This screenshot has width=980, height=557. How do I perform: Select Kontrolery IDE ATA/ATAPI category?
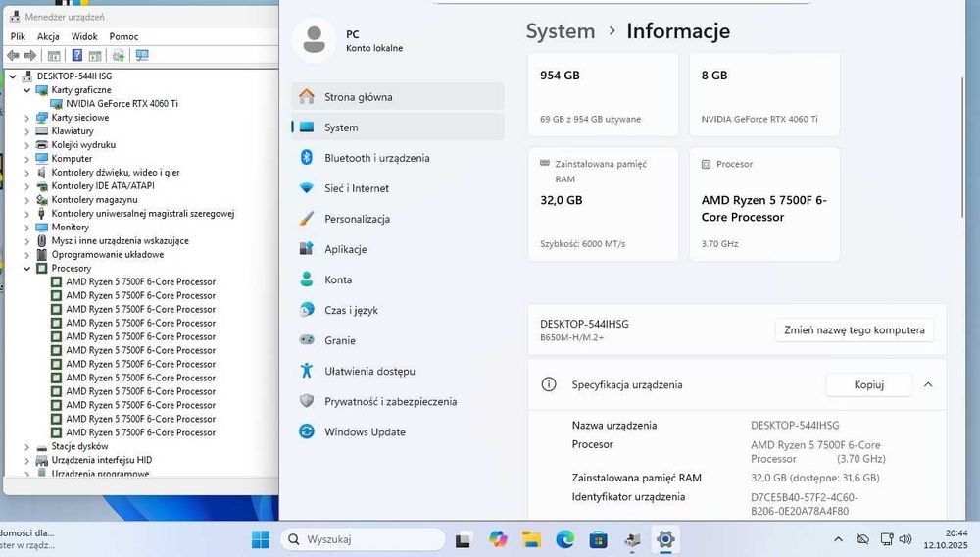pyautogui.click(x=103, y=185)
